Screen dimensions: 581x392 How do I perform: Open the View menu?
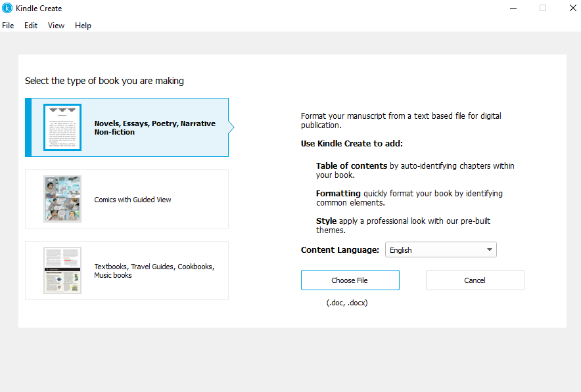pyautogui.click(x=56, y=25)
